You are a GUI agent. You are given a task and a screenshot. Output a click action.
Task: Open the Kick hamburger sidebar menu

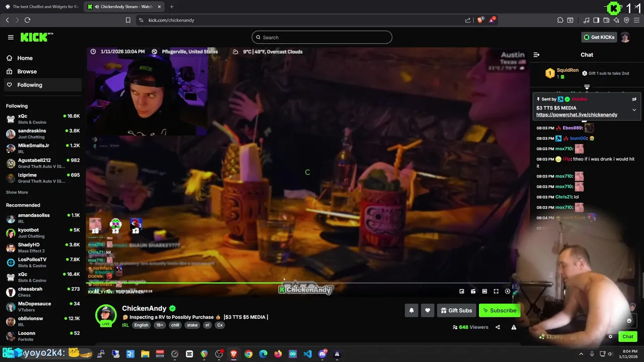coord(11,37)
